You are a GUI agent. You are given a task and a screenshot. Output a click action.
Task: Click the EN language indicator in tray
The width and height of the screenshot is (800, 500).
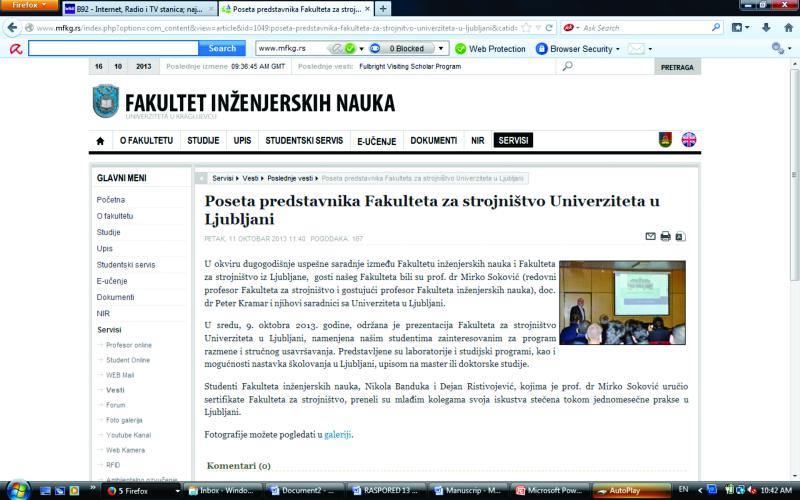coord(684,489)
